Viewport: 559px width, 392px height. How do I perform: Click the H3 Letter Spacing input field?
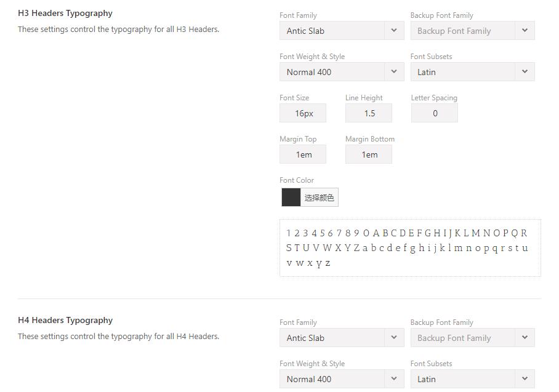click(x=435, y=113)
